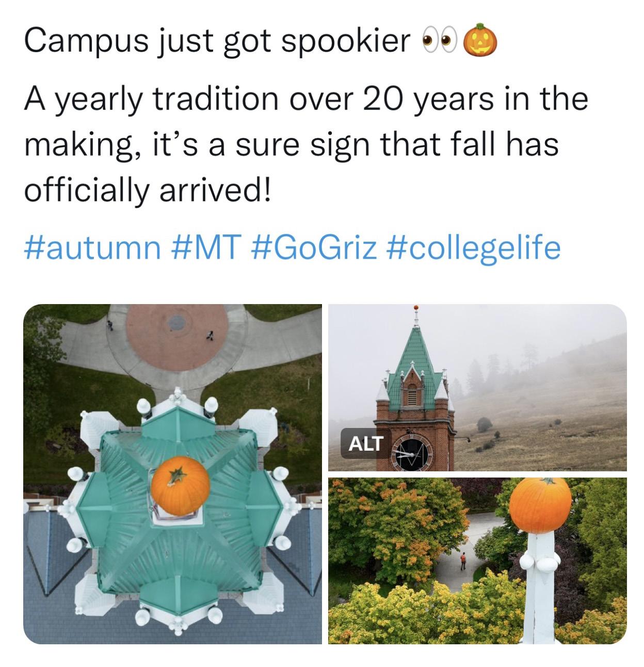Screen dimensions: 644x667
Task: Click the ALT badge on the clock tower photo
Action: coord(365,443)
